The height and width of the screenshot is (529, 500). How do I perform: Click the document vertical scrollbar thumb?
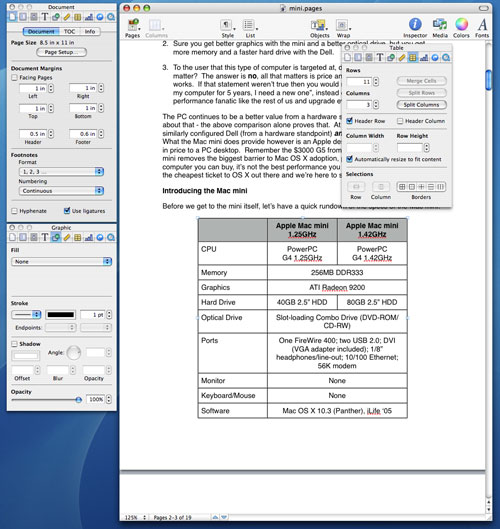coord(489,80)
